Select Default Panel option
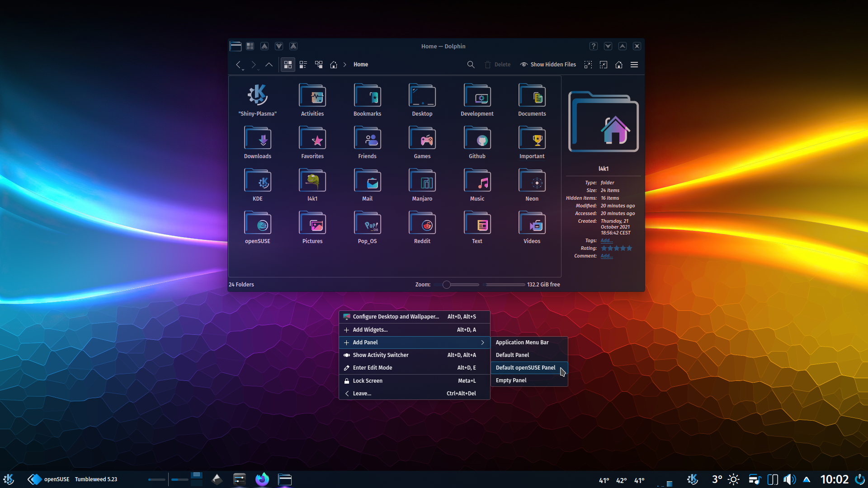 tap(529, 355)
